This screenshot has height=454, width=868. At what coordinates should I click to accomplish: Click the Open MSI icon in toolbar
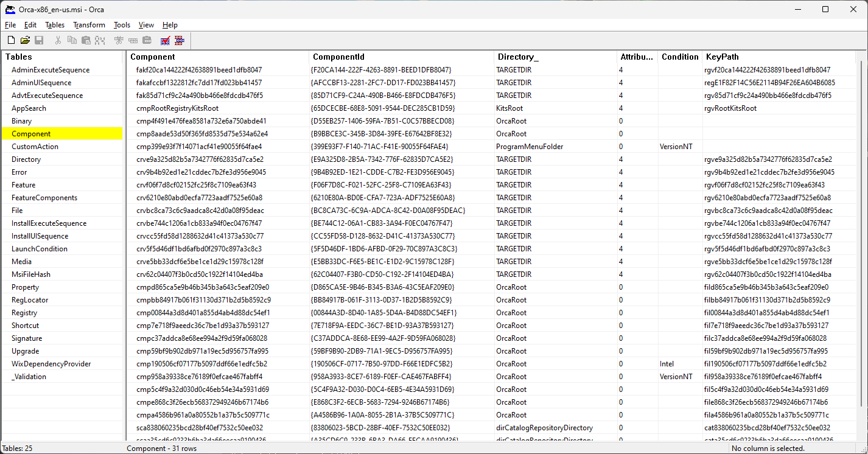pyautogui.click(x=25, y=40)
